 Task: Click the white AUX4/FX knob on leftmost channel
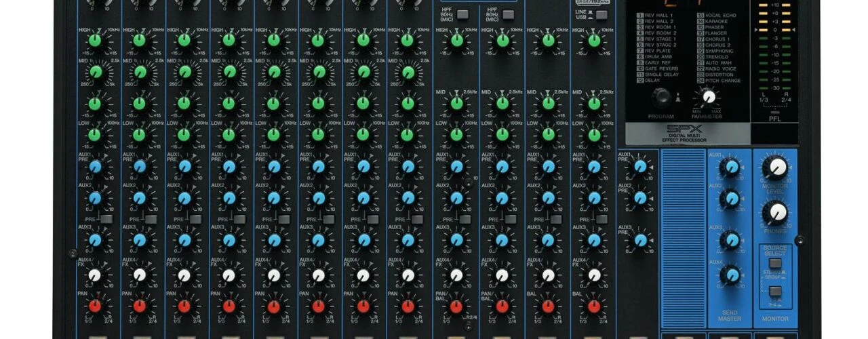click(x=95, y=275)
